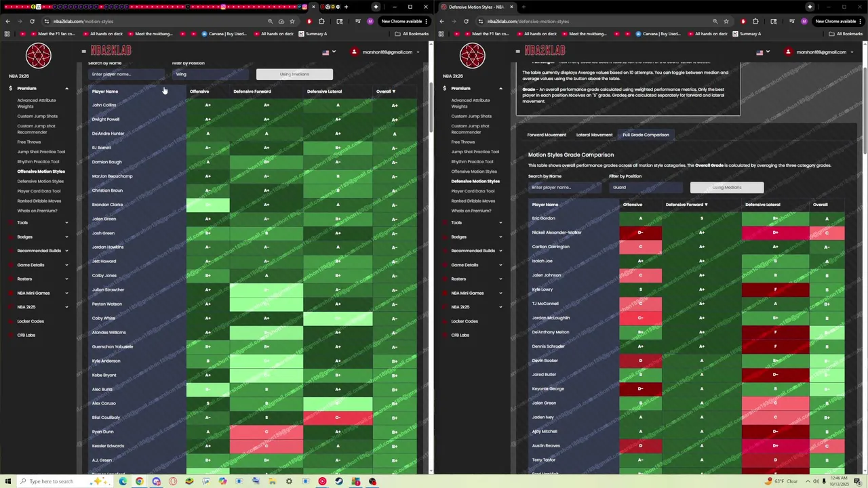Open Defensive Motion Styles in right sidebar
Image resolution: width=868 pixels, height=488 pixels.
[x=475, y=181]
